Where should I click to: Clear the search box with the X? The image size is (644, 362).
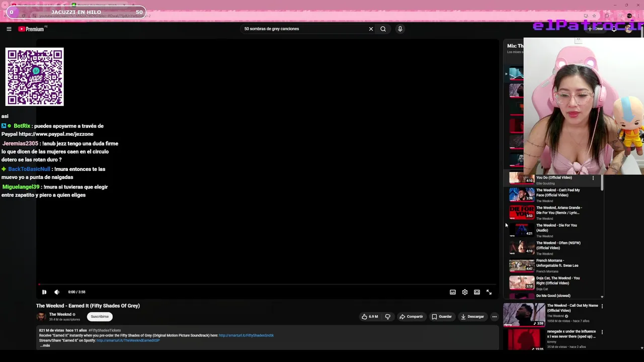coord(371,29)
